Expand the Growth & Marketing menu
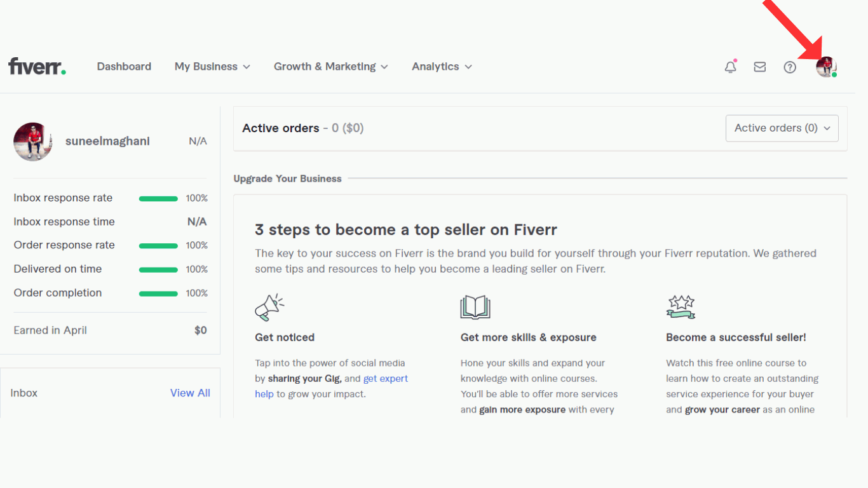Screen dimensions: 868x488 coord(331,67)
